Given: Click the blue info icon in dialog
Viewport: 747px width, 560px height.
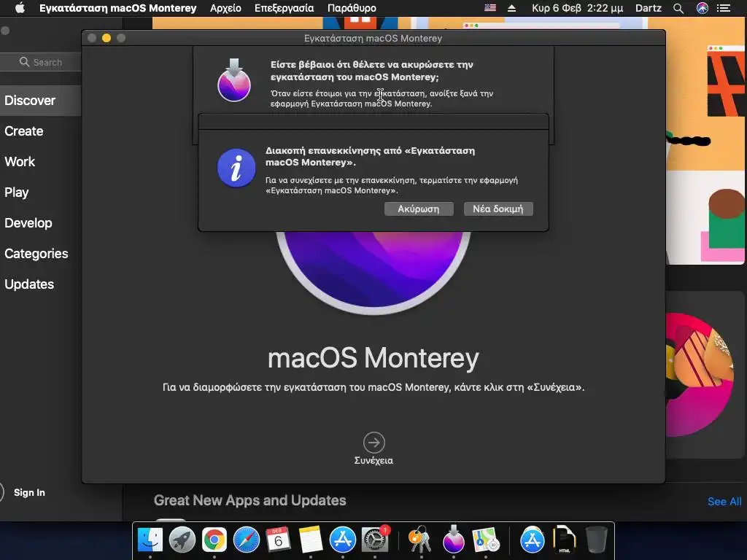Looking at the screenshot, I should 236,168.
